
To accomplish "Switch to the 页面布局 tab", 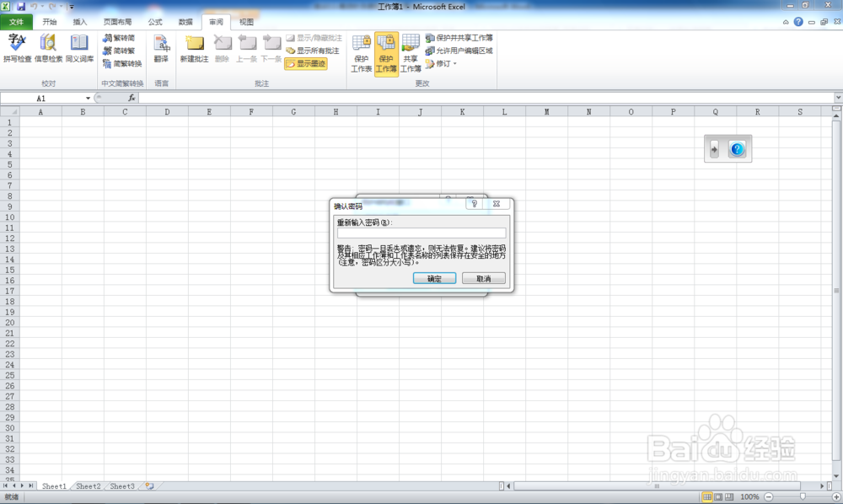I will [117, 22].
